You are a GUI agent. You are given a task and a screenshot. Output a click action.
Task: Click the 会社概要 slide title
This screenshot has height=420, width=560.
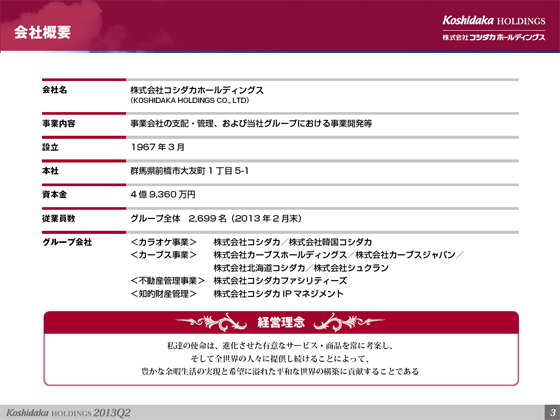42,32
